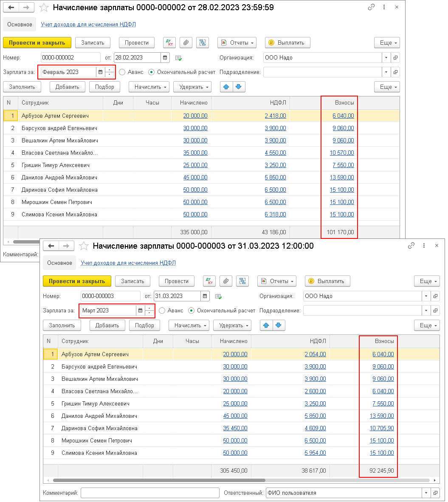Expand Организация dropdown arrow in February document
This screenshot has width=448, height=502.
(x=386, y=58)
